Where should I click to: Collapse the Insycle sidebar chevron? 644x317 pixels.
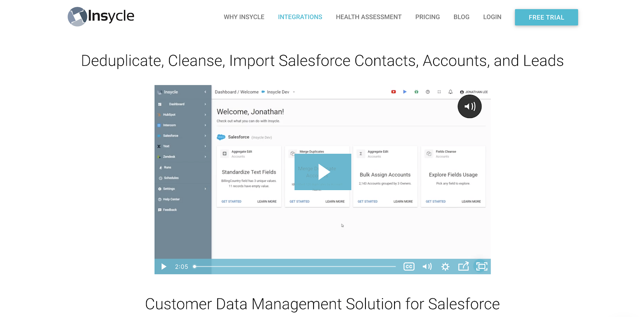pos(205,92)
